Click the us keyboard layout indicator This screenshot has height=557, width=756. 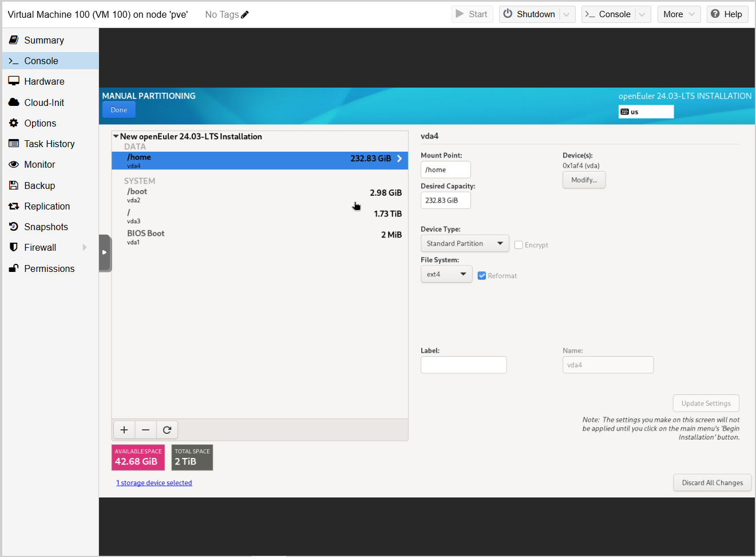[x=646, y=112]
